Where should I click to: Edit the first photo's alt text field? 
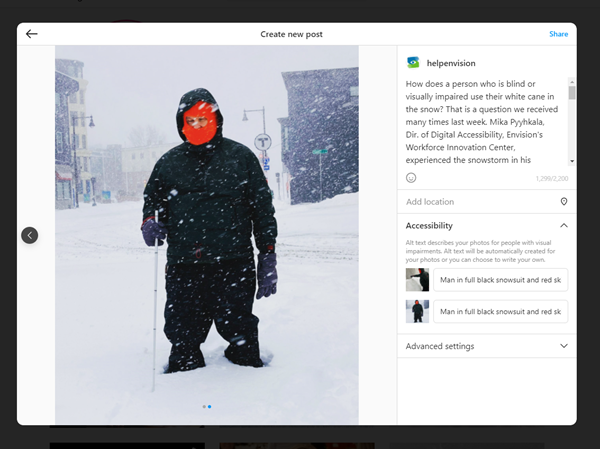[501, 279]
